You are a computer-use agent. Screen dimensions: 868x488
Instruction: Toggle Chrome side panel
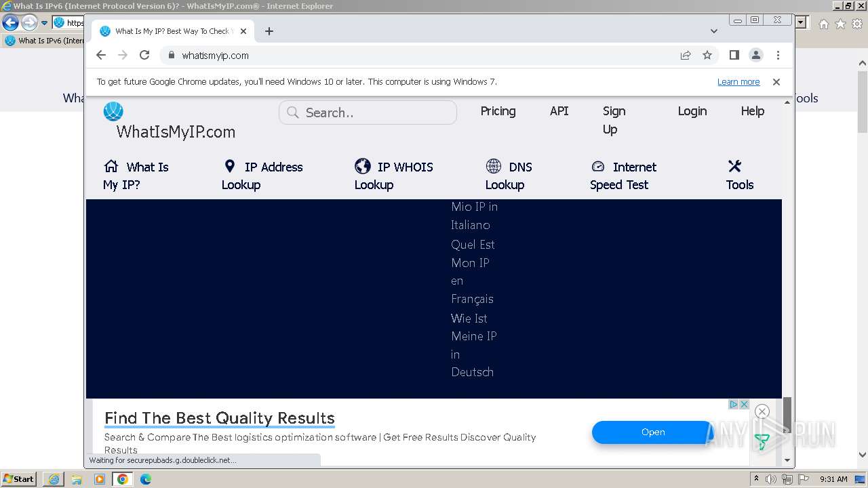[x=734, y=55]
